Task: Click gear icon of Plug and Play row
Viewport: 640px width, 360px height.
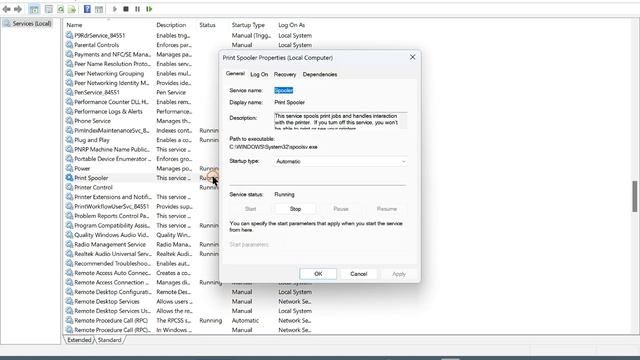Action: pyautogui.click(x=69, y=140)
